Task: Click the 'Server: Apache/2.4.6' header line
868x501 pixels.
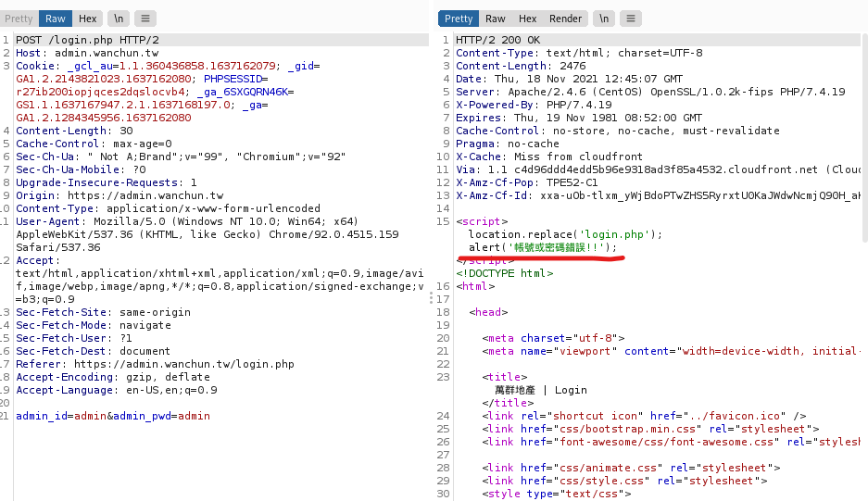Action: point(650,92)
